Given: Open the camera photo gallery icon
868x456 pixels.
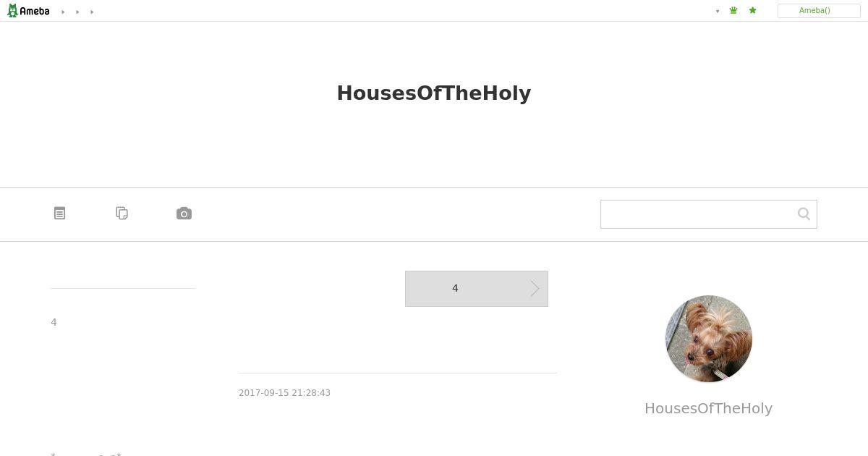Looking at the screenshot, I should pos(184,214).
